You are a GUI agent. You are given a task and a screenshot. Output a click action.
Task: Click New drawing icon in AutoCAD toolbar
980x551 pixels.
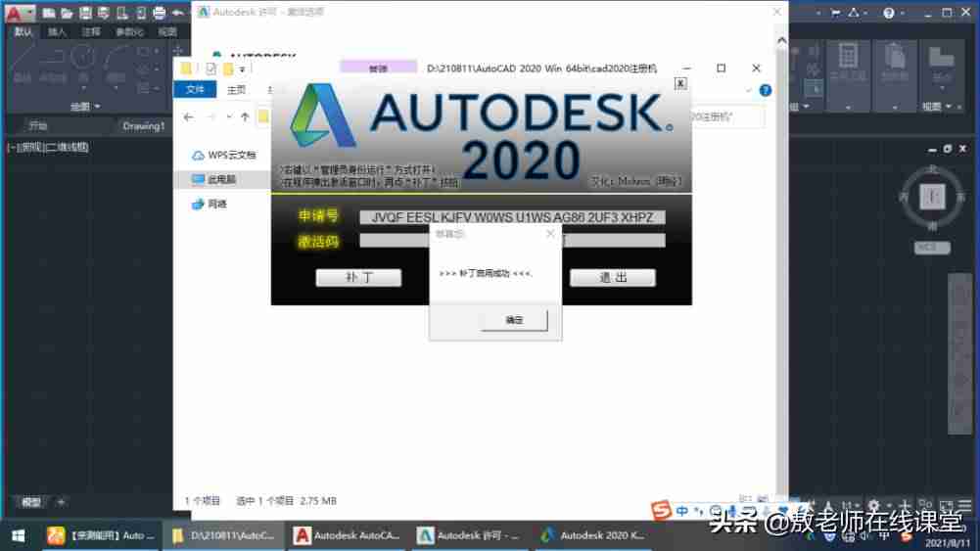click(x=49, y=13)
